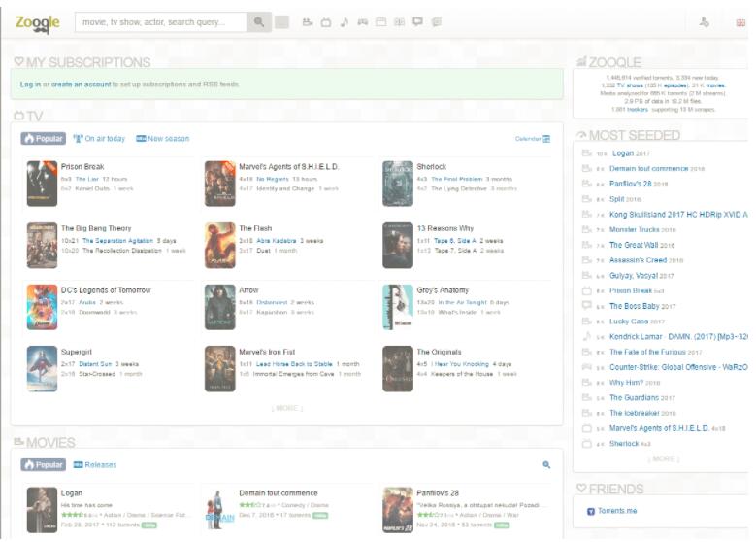Open Marvel's Agents of S.H.I.E.L.D. poster
This screenshot has width=756, height=542.
pyautogui.click(x=220, y=184)
